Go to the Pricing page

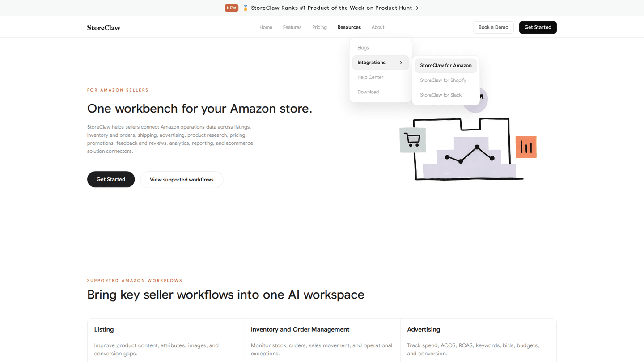[x=319, y=27]
